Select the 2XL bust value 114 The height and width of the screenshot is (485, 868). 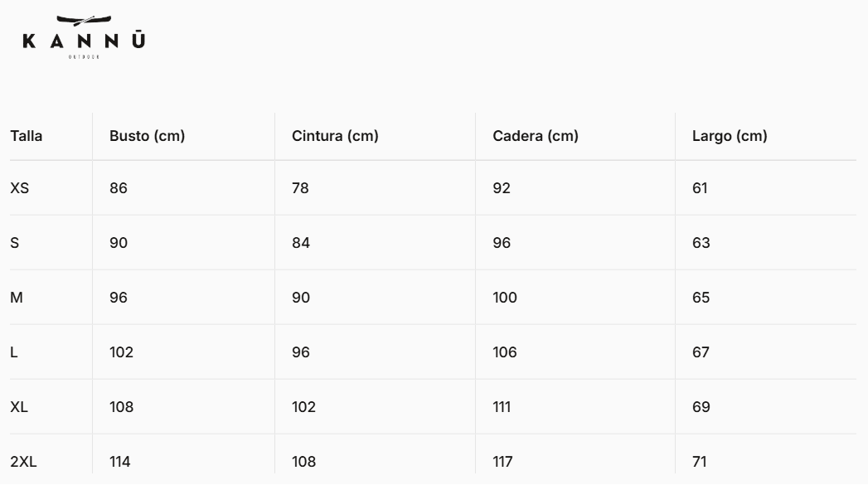[120, 462]
